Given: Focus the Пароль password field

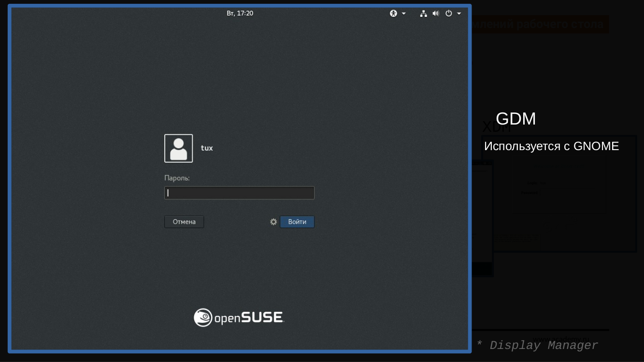Looking at the screenshot, I should [239, 193].
